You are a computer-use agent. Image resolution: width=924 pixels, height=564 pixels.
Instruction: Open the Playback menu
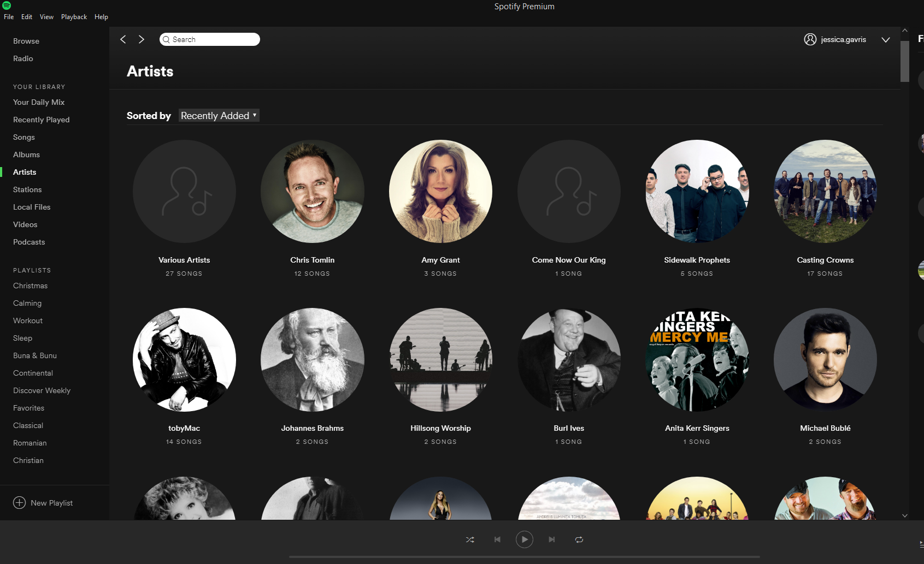point(74,16)
